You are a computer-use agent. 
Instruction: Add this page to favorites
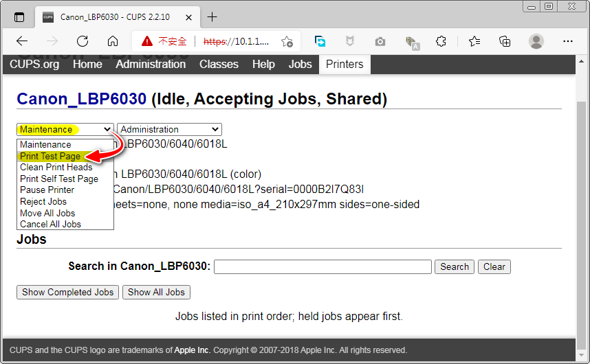point(287,41)
